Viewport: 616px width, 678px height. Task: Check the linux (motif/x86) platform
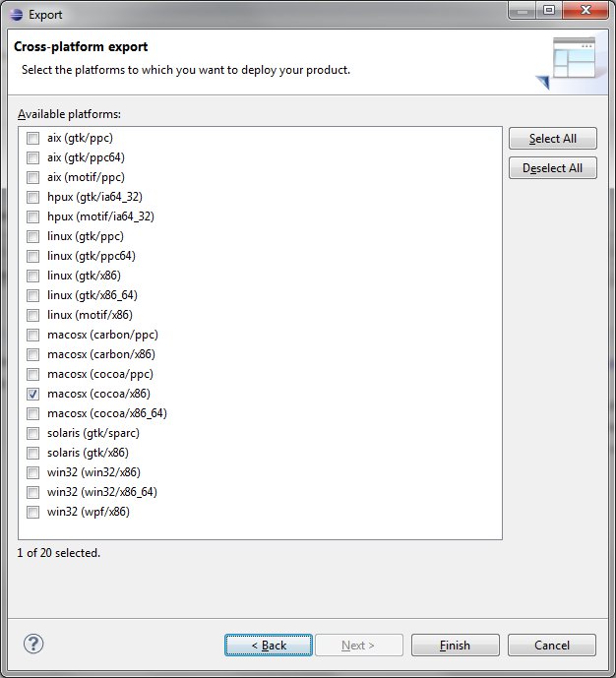[x=33, y=315]
